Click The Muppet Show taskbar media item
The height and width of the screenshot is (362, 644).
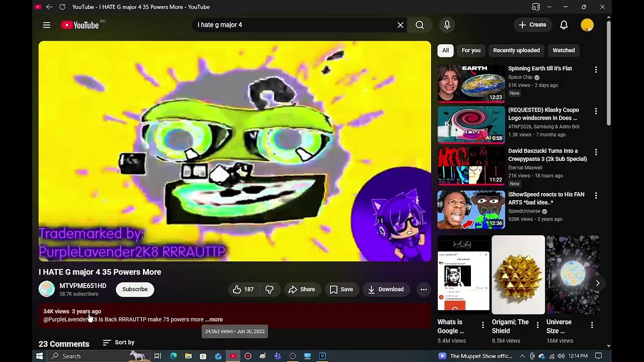click(475, 356)
